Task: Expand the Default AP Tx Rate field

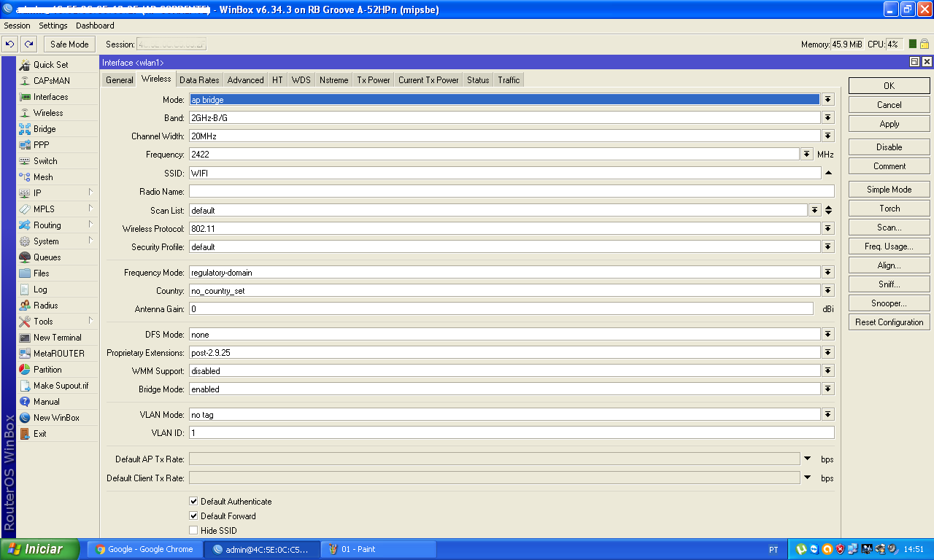Action: coord(807,459)
